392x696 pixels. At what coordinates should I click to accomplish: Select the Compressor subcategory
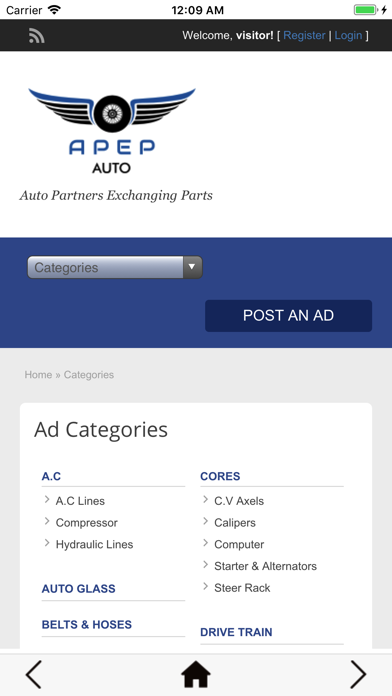point(87,522)
